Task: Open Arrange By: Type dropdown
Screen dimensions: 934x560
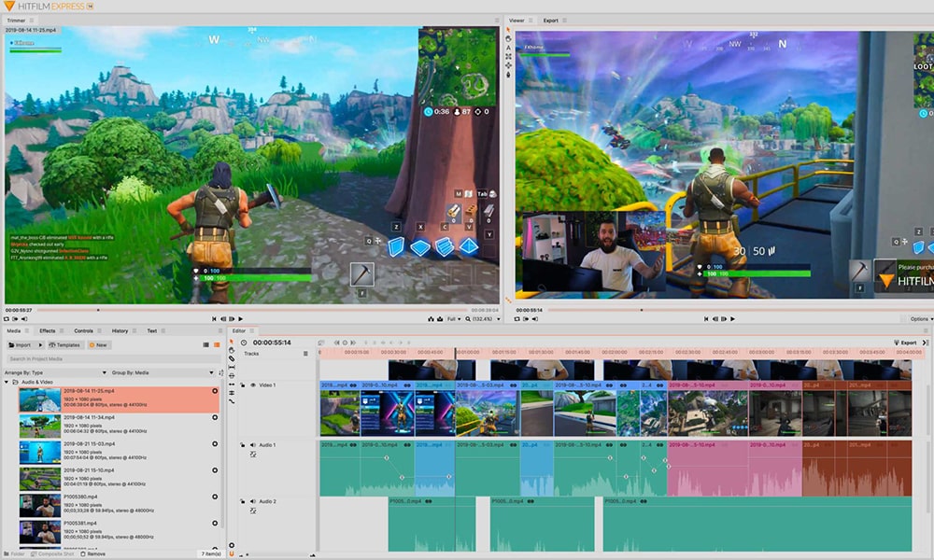Action: [x=55, y=372]
